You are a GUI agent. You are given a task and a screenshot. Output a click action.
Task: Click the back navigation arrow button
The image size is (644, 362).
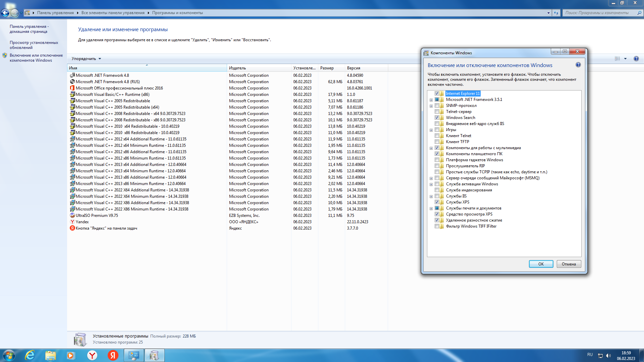click(x=5, y=13)
